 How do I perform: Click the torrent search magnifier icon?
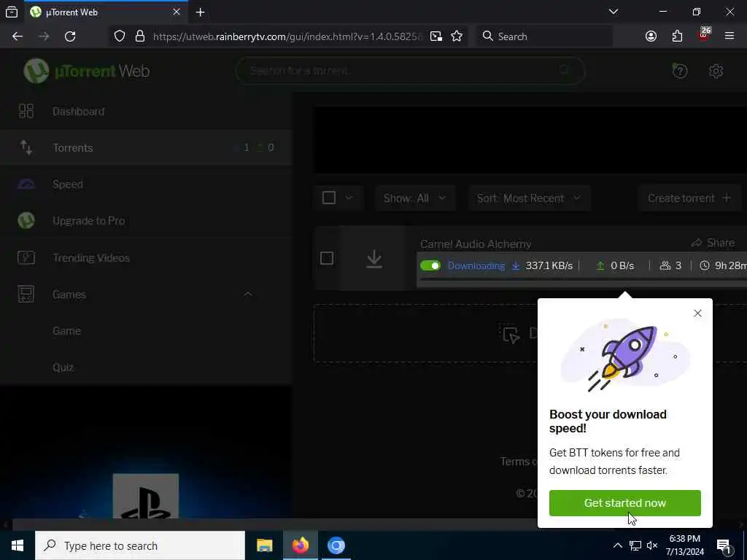565,71
